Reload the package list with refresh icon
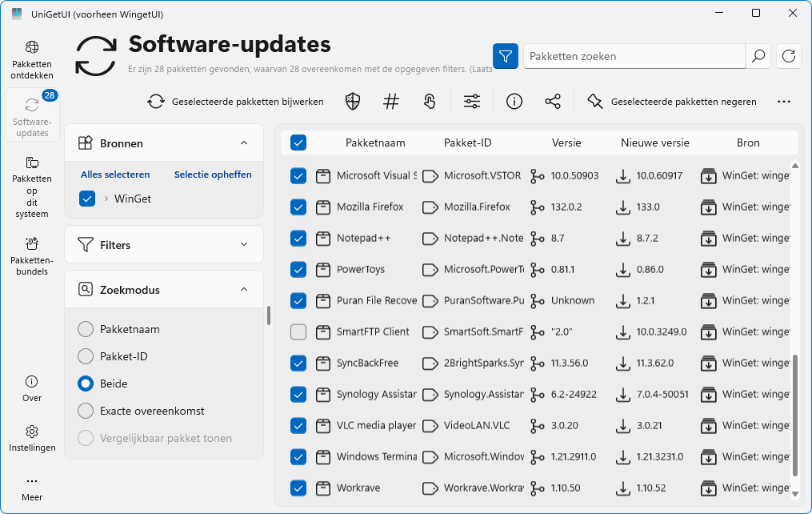 pos(789,56)
